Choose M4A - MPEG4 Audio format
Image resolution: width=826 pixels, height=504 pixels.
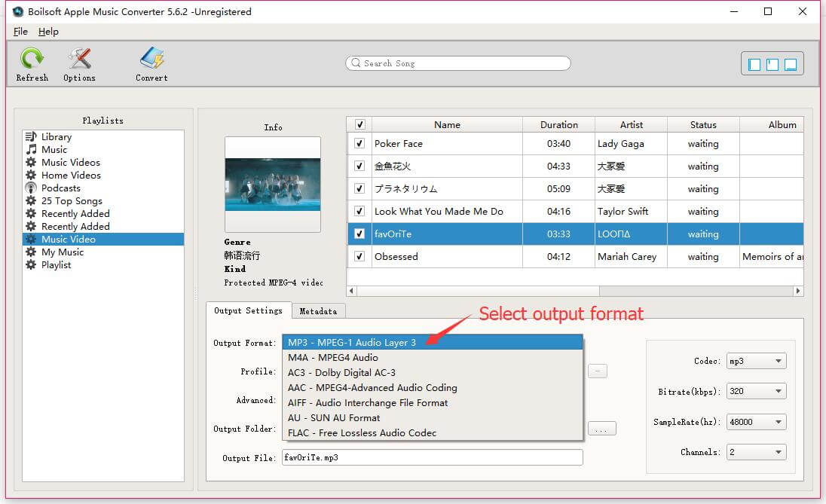coord(433,358)
